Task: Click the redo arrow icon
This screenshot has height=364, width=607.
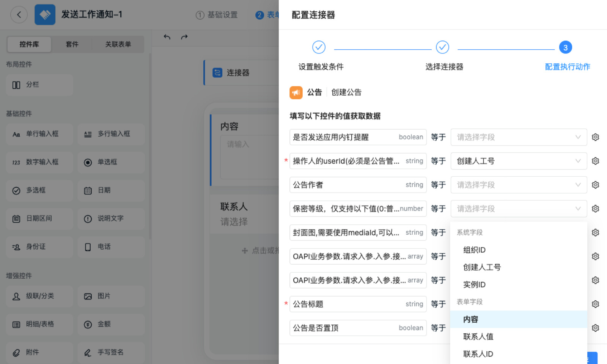Action: [184, 37]
